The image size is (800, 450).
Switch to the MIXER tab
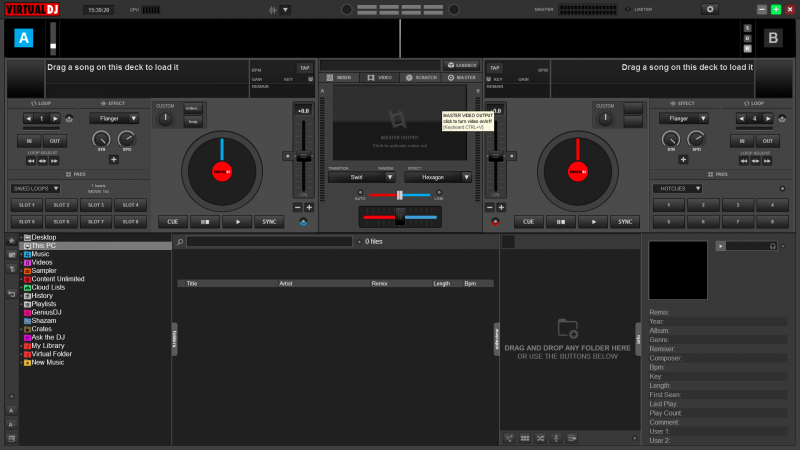coord(339,78)
